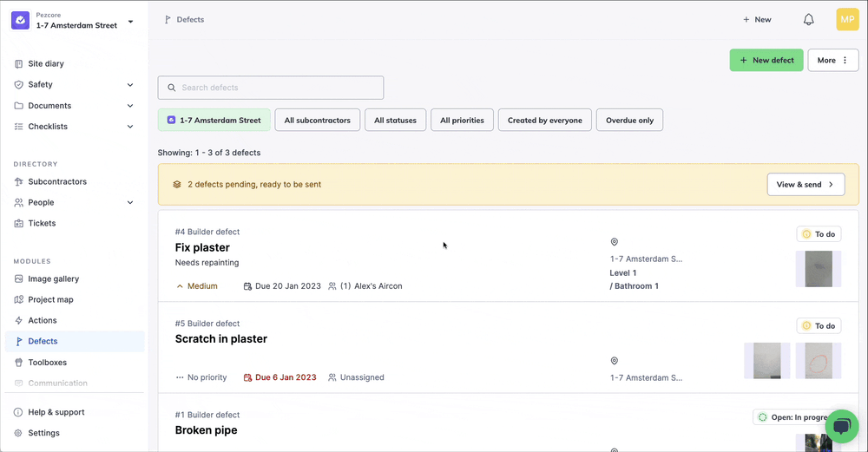Open the red-circled scratch photo thumbnail
This screenshot has width=868, height=452.
point(819,361)
